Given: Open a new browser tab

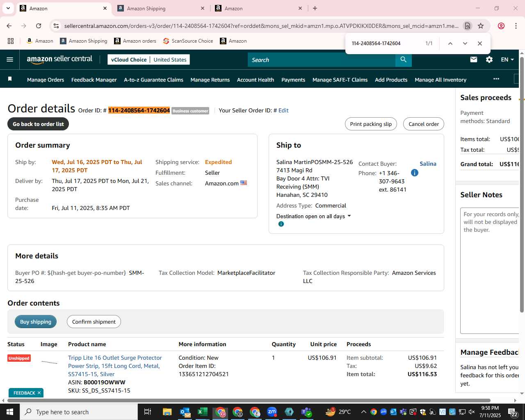Looking at the screenshot, I should pyautogui.click(x=315, y=8).
